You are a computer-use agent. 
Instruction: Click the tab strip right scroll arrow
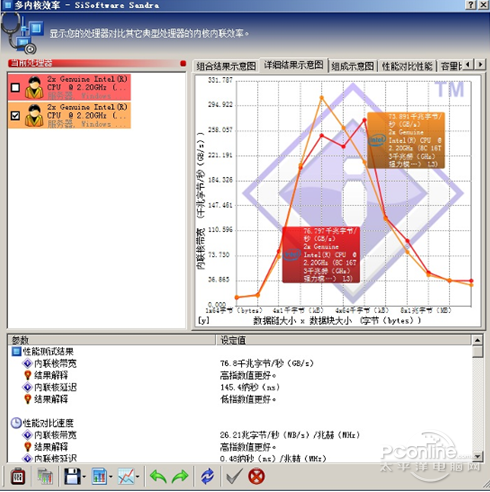480,64
